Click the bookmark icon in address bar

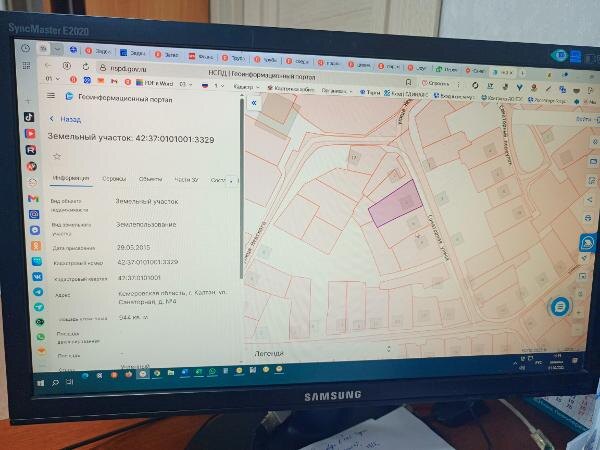pyautogui.click(x=408, y=82)
